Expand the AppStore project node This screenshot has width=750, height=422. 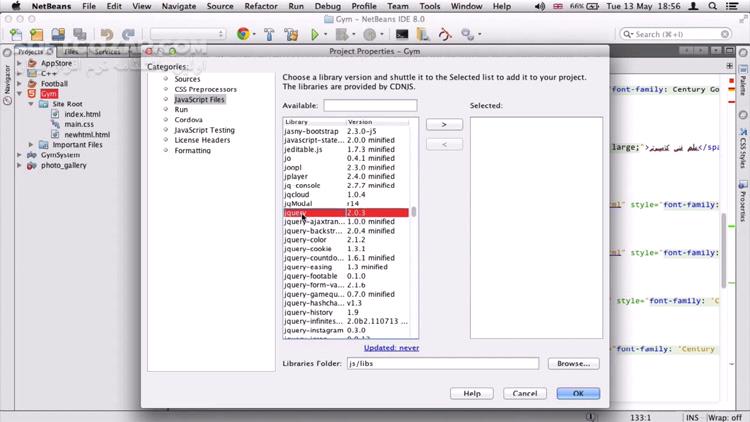[x=20, y=63]
